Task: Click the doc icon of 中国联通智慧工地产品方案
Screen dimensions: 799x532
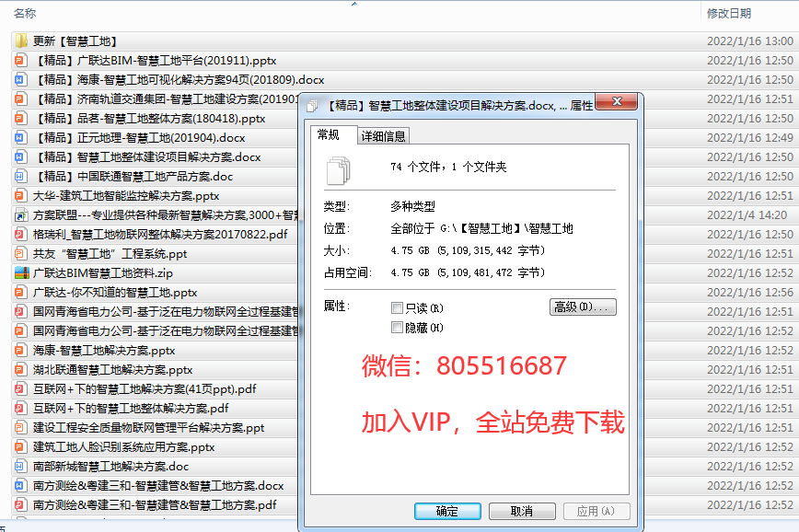Action: [x=20, y=177]
